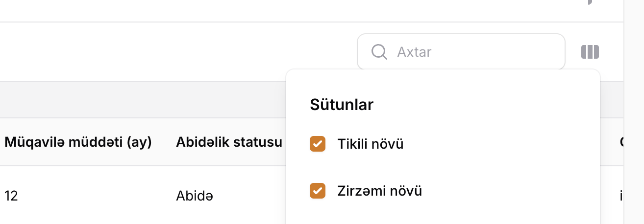Focus the Axtar search field
This screenshot has width=644, height=224.
pyautogui.click(x=471, y=52)
